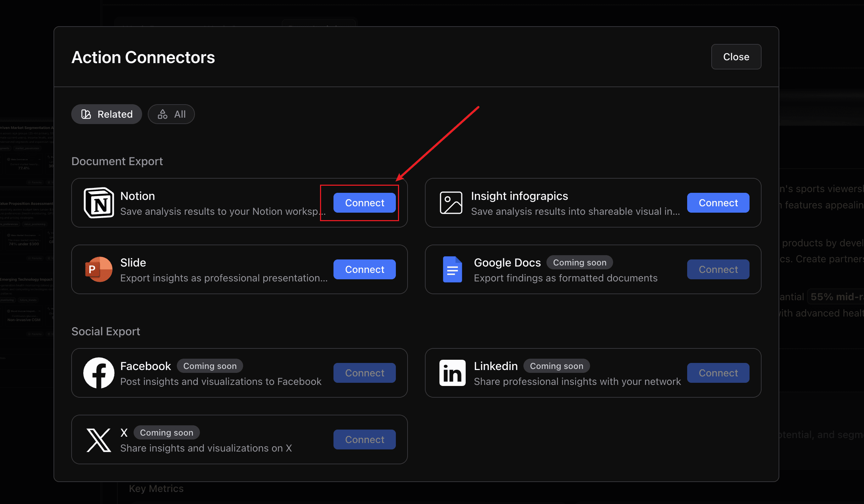
Task: Select the Related filter tab
Action: (107, 114)
